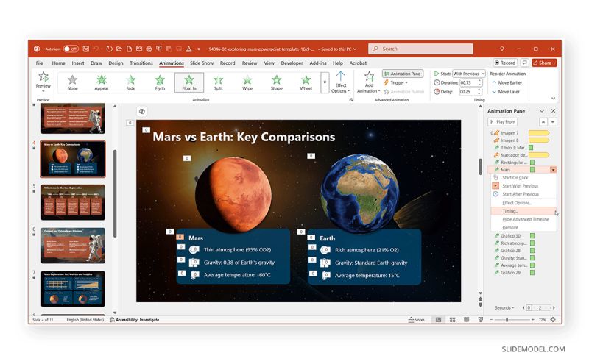This screenshot has width=589, height=364.
Task: Select the slide 5 thumbnail
Action: (73, 202)
